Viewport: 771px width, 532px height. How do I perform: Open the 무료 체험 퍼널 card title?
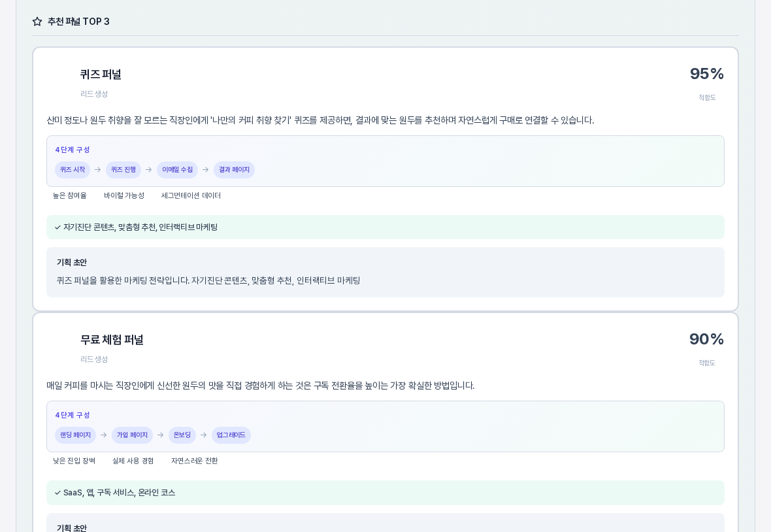coord(112,340)
